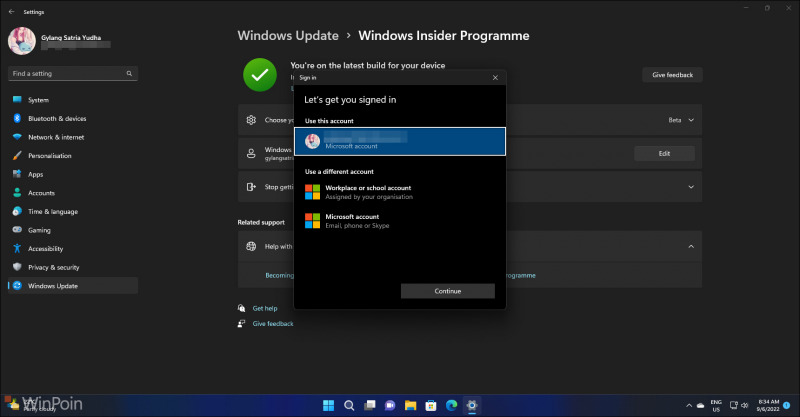
Task: Click Windows Update breadcrumb link
Action: click(x=288, y=36)
